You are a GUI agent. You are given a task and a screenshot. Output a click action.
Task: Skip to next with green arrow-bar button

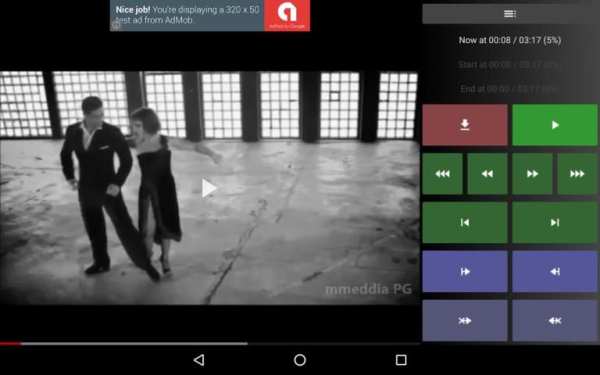(x=555, y=222)
